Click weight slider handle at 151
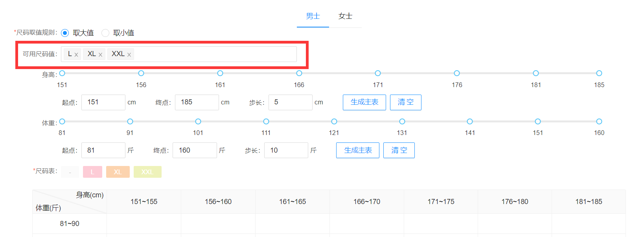 [538, 122]
